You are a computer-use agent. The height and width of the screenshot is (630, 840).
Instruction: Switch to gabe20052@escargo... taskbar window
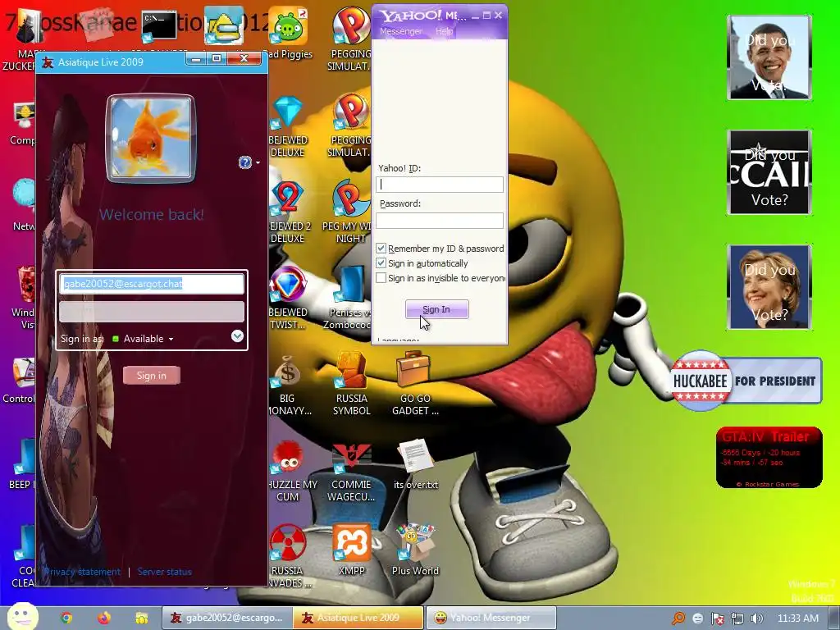[x=226, y=618]
